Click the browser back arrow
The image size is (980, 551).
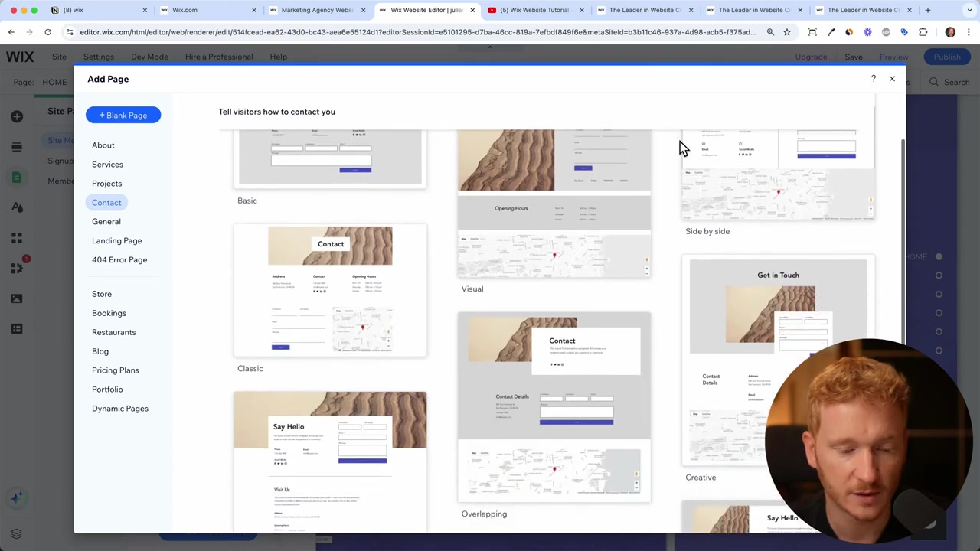[11, 32]
